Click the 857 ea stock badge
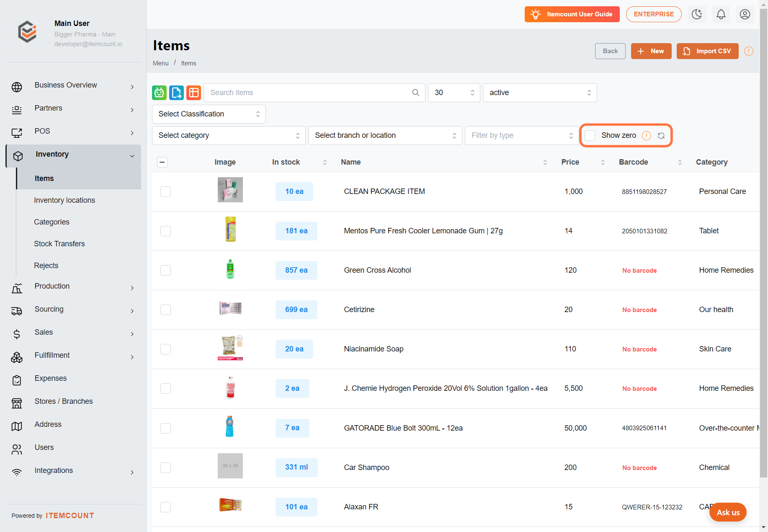 (x=296, y=270)
